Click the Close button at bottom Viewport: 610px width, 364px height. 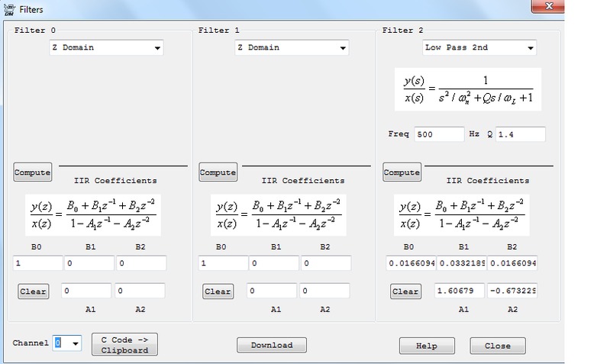tap(497, 346)
